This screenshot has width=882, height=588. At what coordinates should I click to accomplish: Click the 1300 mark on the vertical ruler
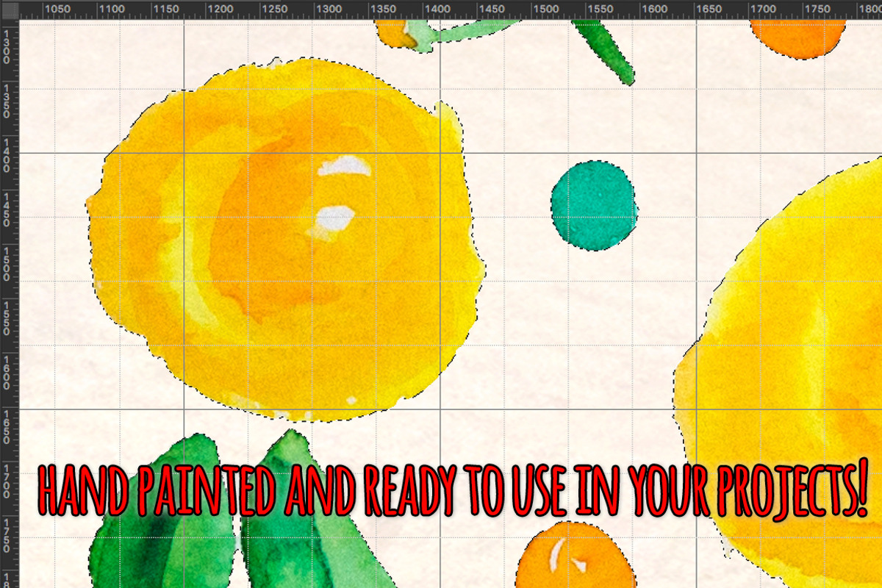point(6,46)
